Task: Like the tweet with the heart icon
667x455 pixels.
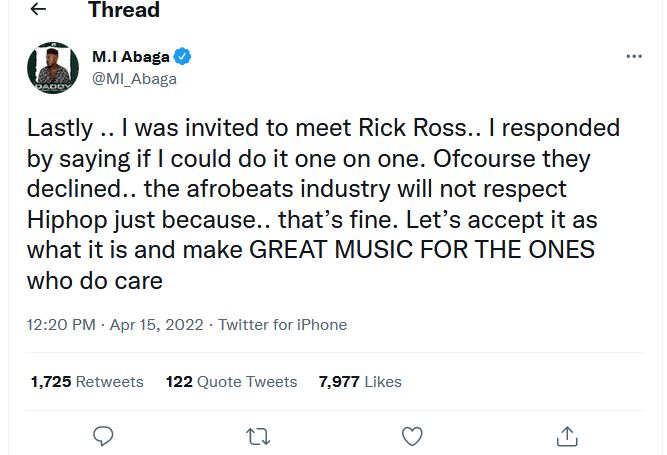Action: pyautogui.click(x=412, y=435)
